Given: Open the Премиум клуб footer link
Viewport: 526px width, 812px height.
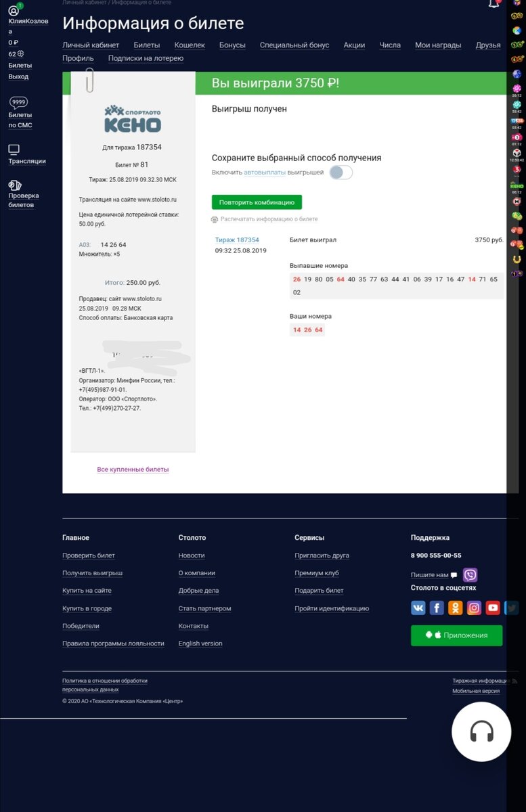Looking at the screenshot, I should coord(317,573).
